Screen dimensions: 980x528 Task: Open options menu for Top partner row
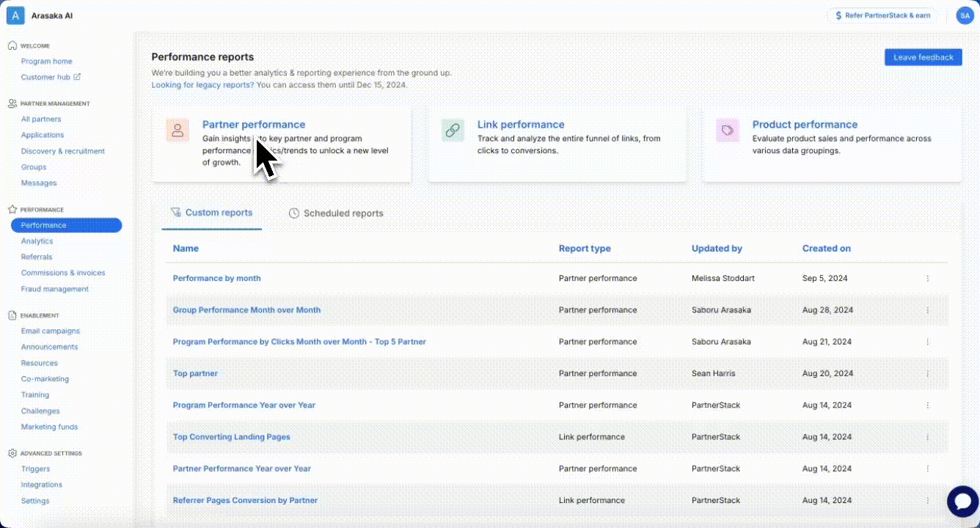(927, 373)
